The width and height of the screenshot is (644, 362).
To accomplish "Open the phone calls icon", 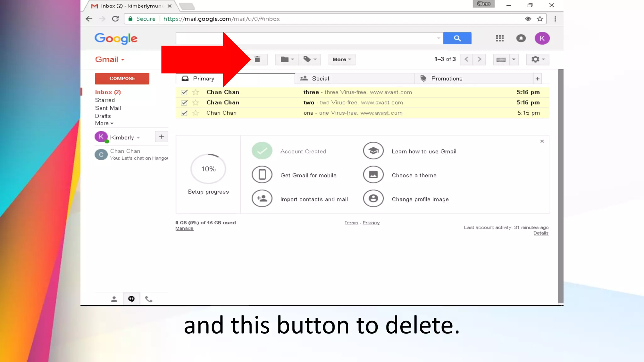I will [x=149, y=299].
